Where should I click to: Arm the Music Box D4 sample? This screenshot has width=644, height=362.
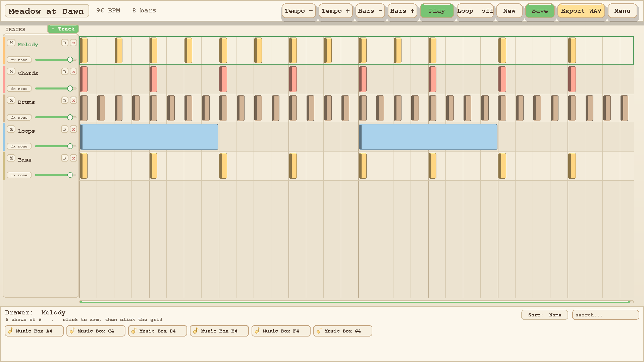click(158, 331)
